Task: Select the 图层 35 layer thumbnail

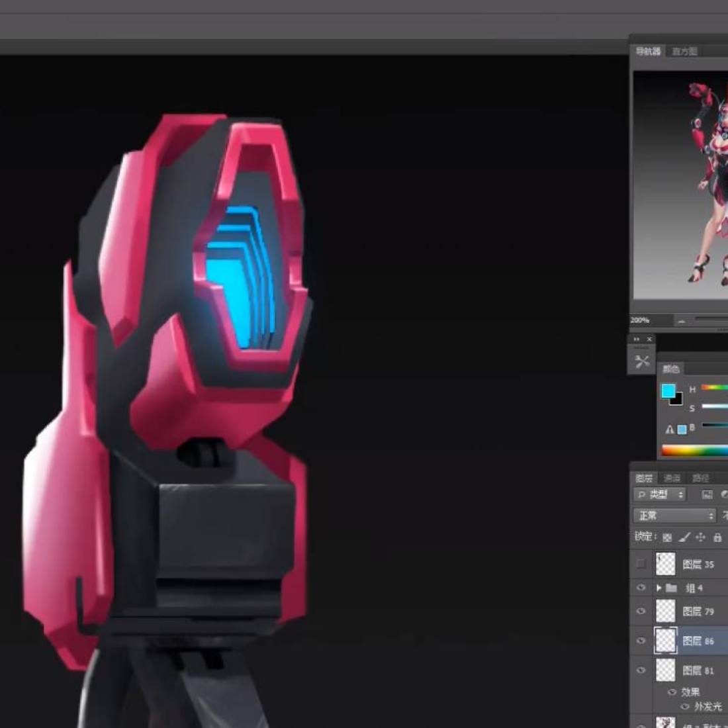Action: (x=665, y=564)
